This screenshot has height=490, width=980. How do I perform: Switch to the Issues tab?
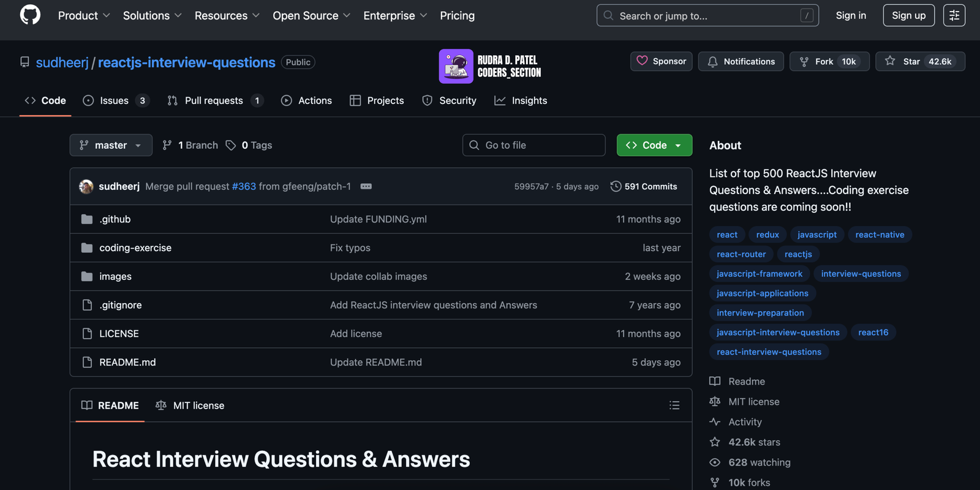point(115,100)
